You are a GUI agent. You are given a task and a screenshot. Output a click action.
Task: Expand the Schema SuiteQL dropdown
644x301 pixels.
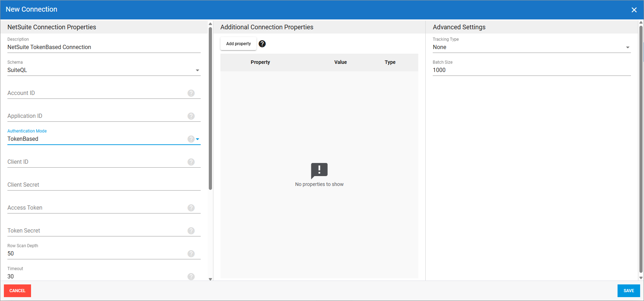[x=198, y=70]
